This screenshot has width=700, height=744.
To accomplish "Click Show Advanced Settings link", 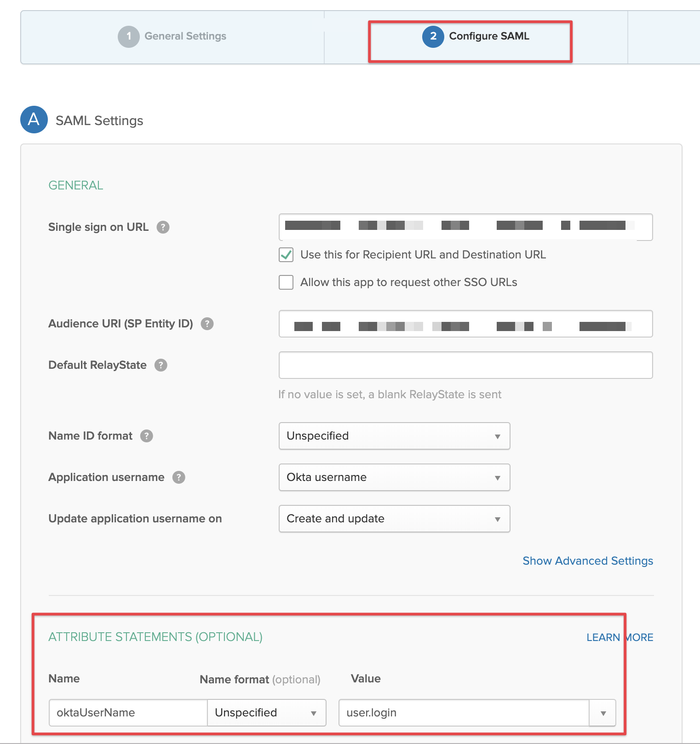I will click(587, 561).
